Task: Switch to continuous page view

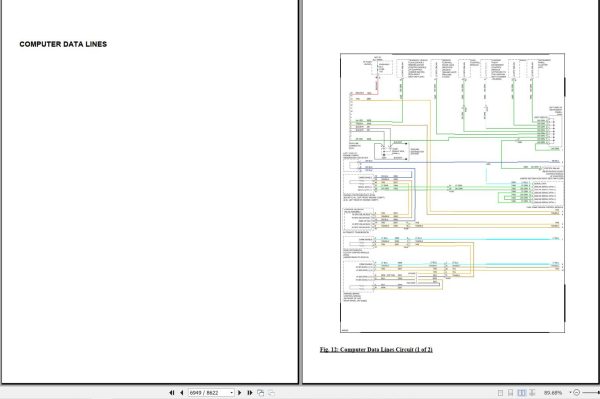Action: point(510,392)
